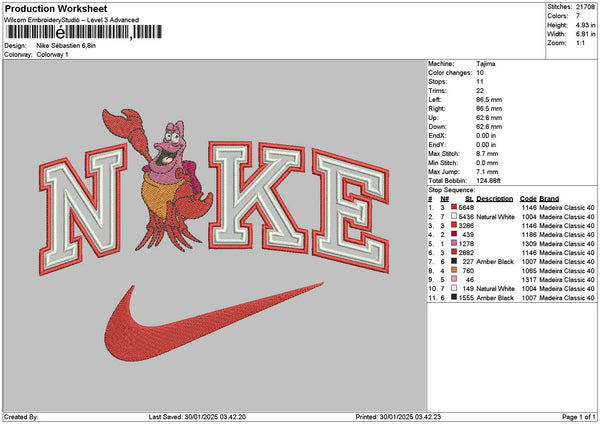Viewport: 600px width, 424px height.
Task: Click the "Description" column header
Action: pyautogui.click(x=495, y=199)
